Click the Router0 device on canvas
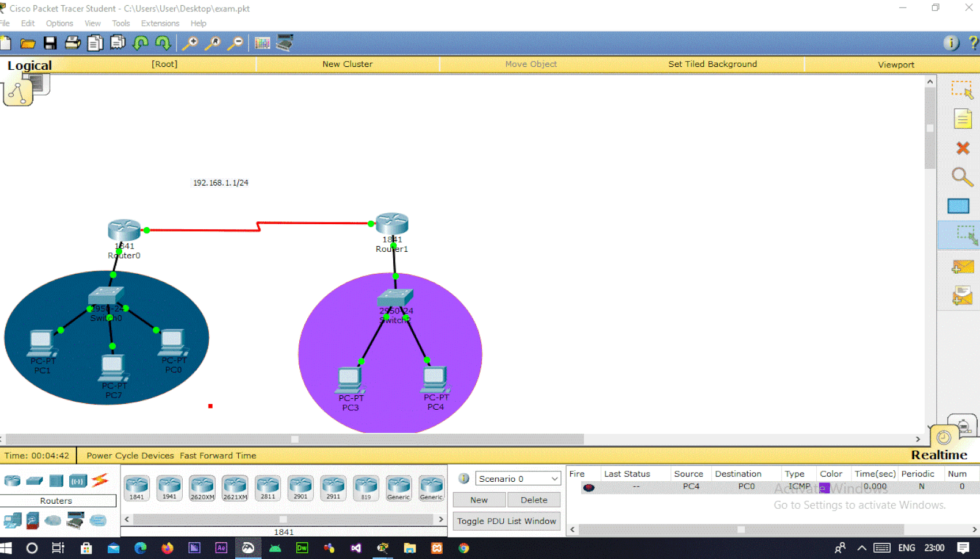The image size is (980, 559). coord(124,231)
